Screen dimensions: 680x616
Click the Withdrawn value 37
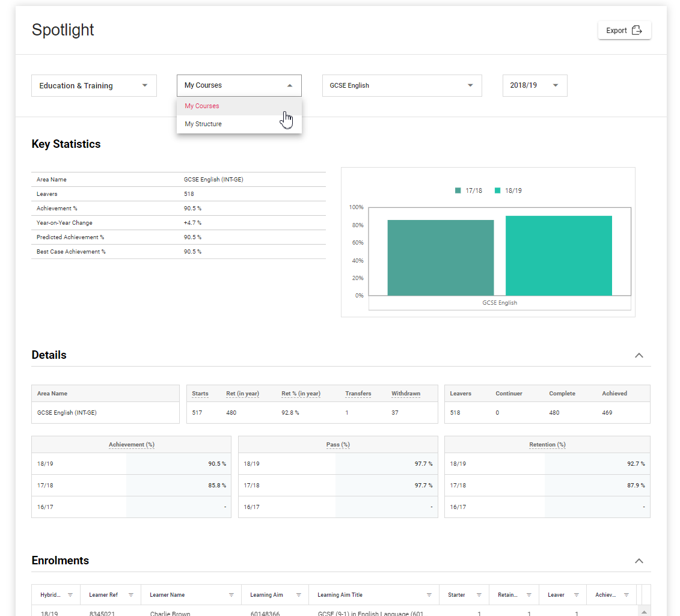click(x=394, y=413)
